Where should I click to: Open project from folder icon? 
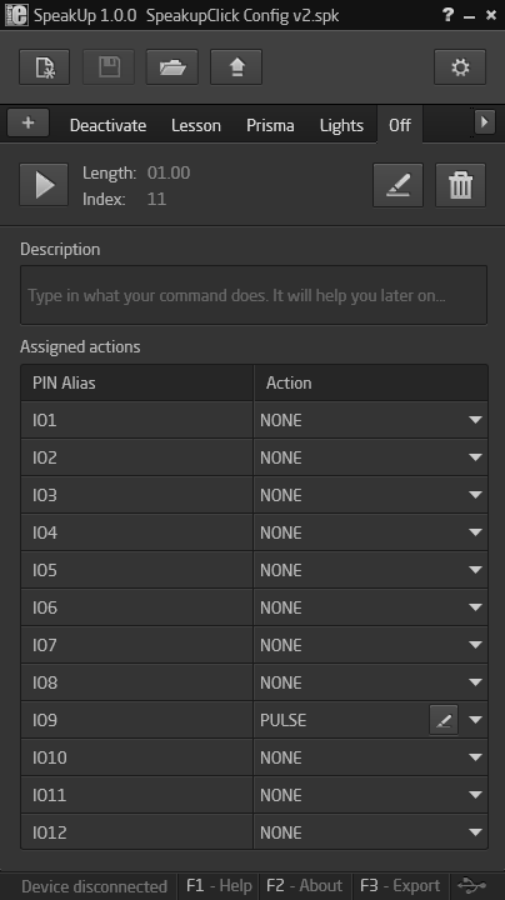point(172,67)
